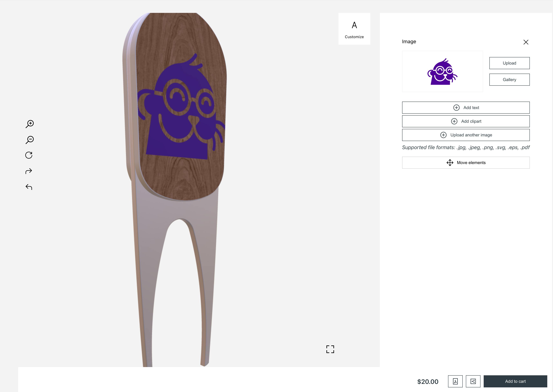The image size is (553, 392).
Task: Upload a replacement image
Action: pos(509,63)
